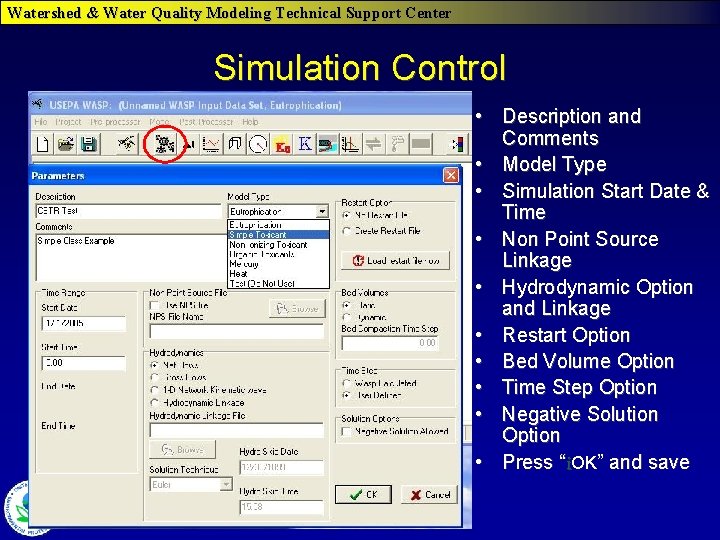This screenshot has width=720, height=540.
Task: Select the Net Flows radio button
Action: click(x=155, y=365)
